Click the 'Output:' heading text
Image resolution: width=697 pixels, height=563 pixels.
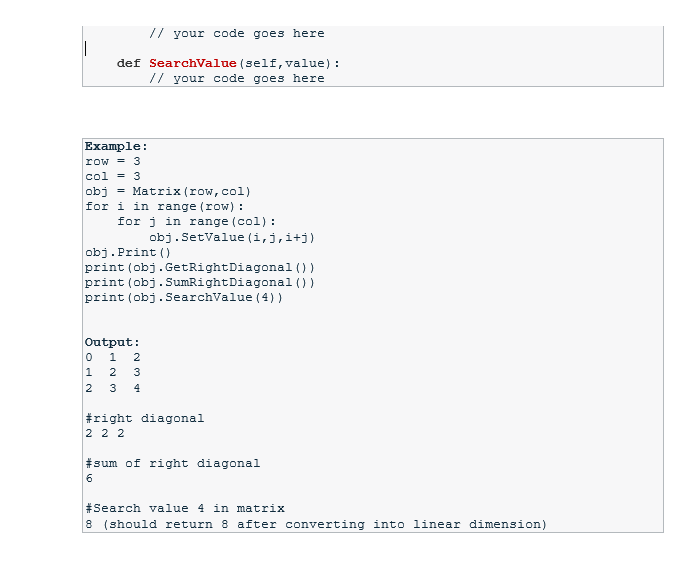pos(112,343)
